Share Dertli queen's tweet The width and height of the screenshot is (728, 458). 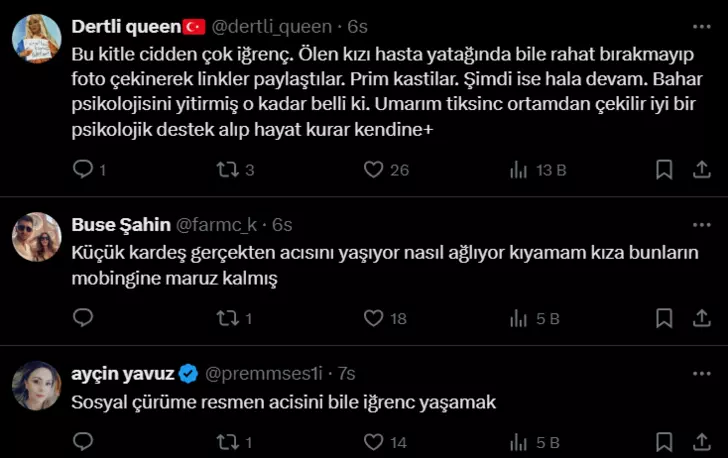tap(702, 170)
